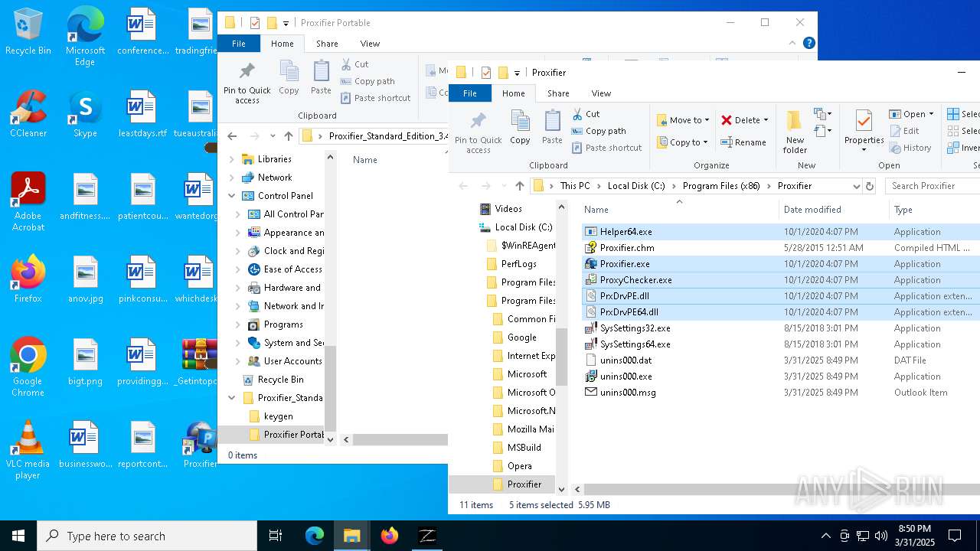The image size is (980, 551).
Task: Open Firefox from the taskbar
Action: (x=390, y=536)
